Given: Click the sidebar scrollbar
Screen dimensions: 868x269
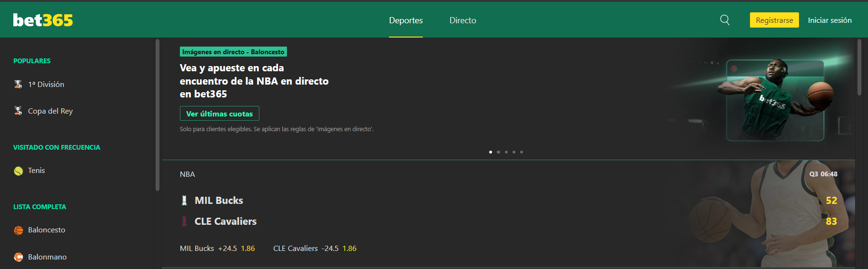Looking at the screenshot, I should coord(158,115).
